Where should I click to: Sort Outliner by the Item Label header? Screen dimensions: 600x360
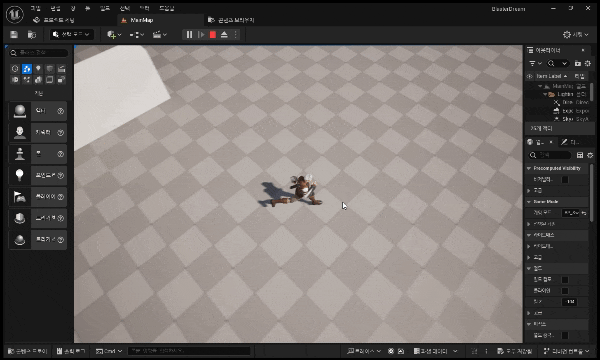pos(551,76)
